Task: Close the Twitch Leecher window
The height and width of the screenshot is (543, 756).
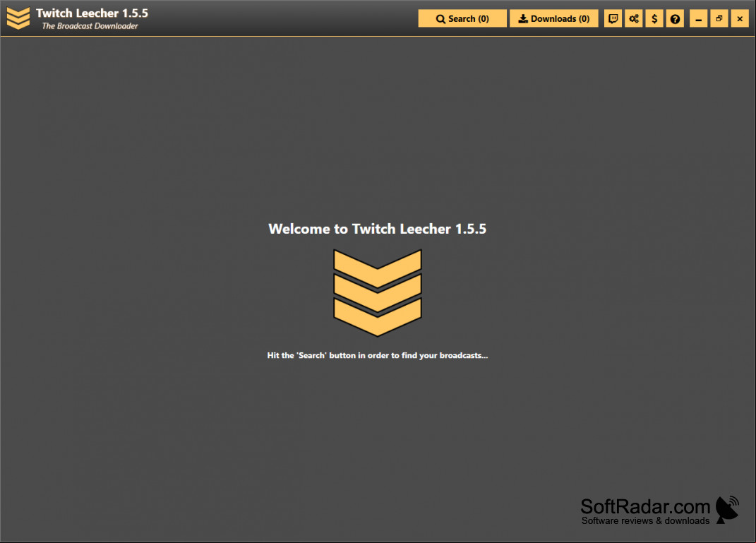Action: tap(740, 19)
